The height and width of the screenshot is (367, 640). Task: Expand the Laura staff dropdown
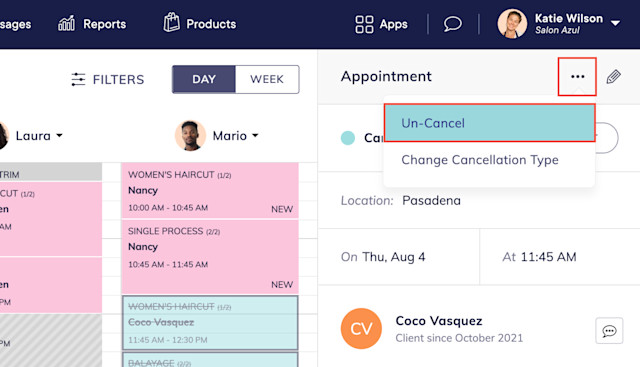(x=60, y=135)
